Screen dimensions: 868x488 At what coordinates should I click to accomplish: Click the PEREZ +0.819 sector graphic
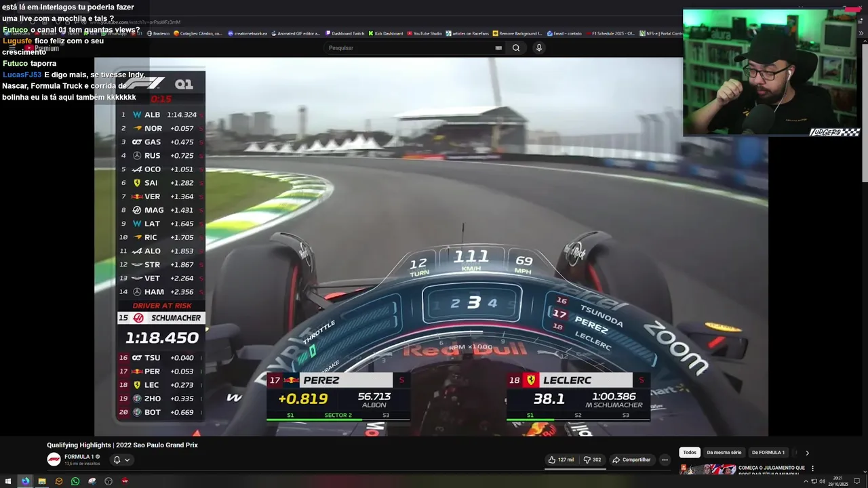[x=338, y=396]
